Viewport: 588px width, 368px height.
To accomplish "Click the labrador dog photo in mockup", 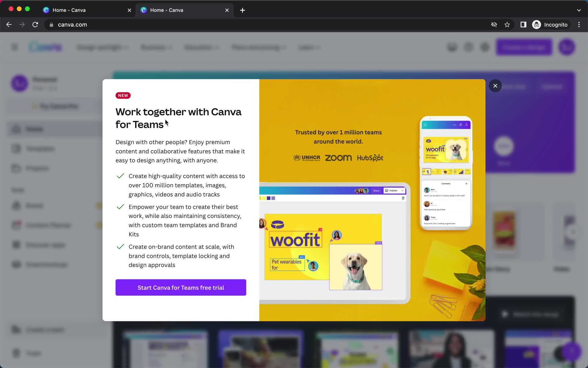I will [x=356, y=267].
